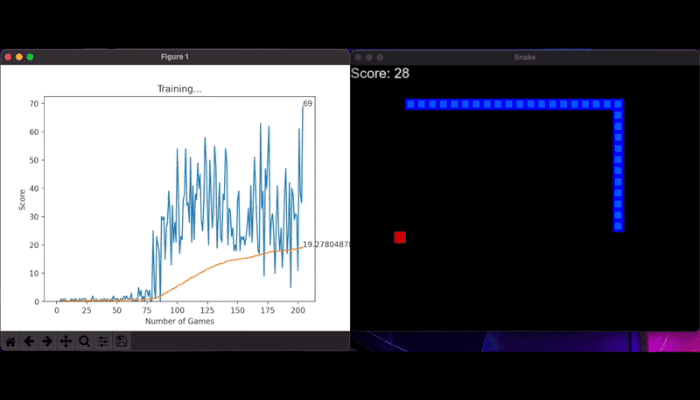Select the Pan axes tool
Viewport: 700px width, 400px height.
pyautogui.click(x=66, y=341)
